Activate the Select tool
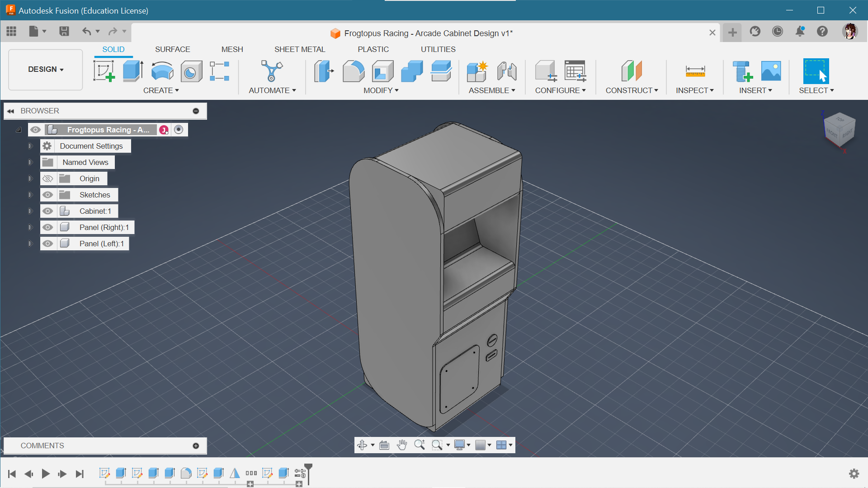 click(x=816, y=71)
